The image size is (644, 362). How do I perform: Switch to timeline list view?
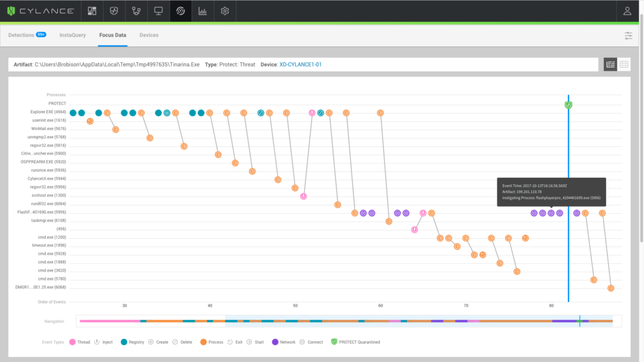coord(610,65)
